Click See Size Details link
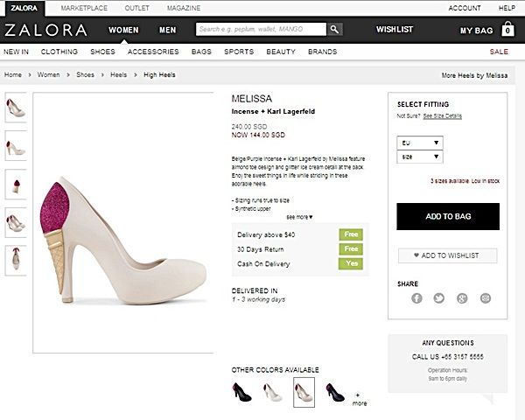The width and height of the screenshot is (525, 420). point(442,115)
